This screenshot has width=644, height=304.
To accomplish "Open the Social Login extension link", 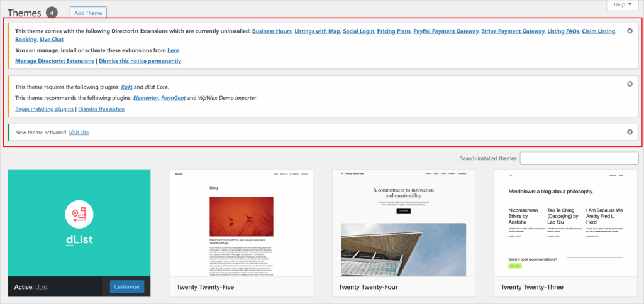I will click(x=358, y=31).
